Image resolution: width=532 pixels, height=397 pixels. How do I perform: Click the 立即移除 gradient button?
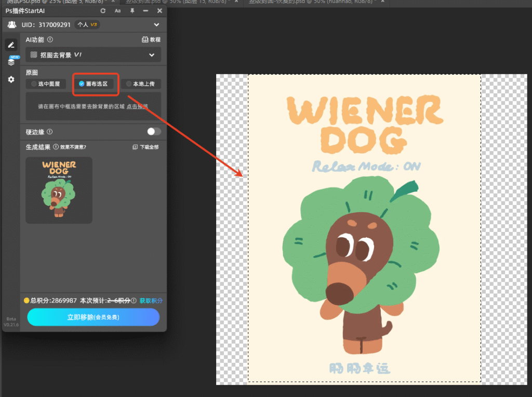pos(94,317)
